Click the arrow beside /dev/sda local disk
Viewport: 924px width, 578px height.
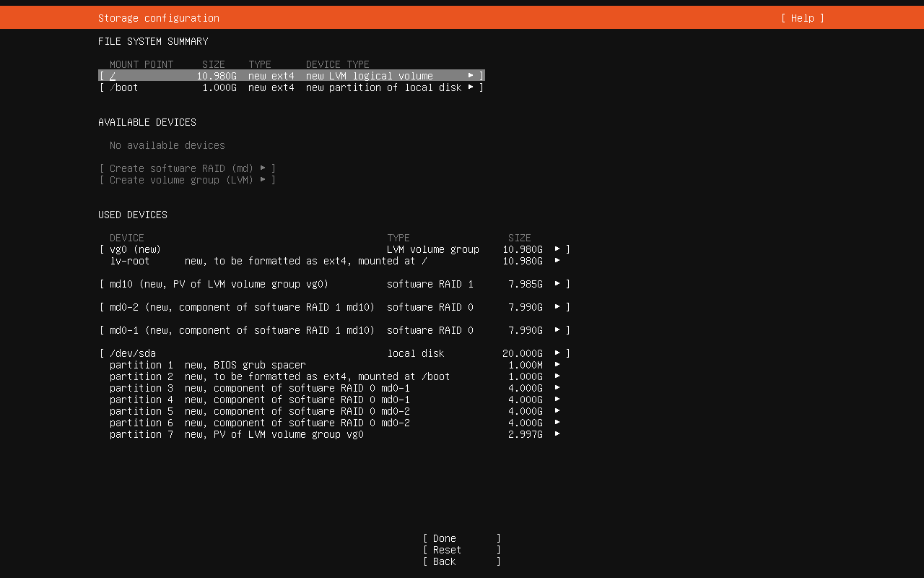tap(557, 353)
